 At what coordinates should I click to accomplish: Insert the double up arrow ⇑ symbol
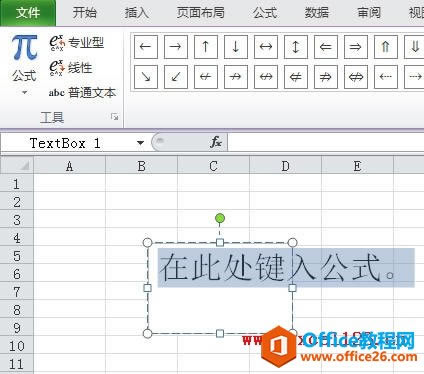386,47
